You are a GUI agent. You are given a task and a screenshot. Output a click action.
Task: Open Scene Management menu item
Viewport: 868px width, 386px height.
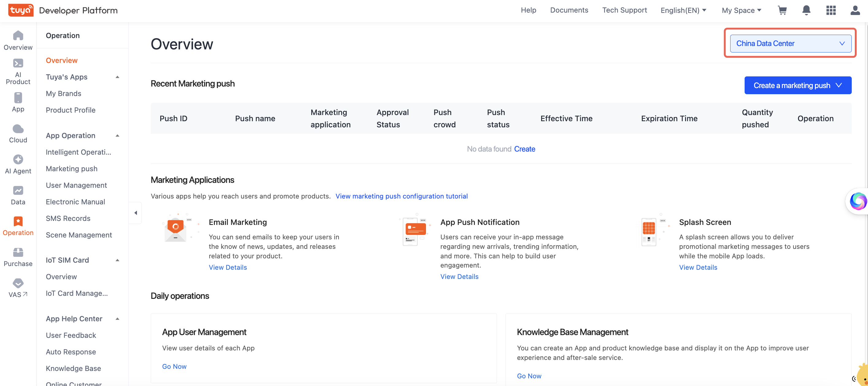click(x=79, y=235)
